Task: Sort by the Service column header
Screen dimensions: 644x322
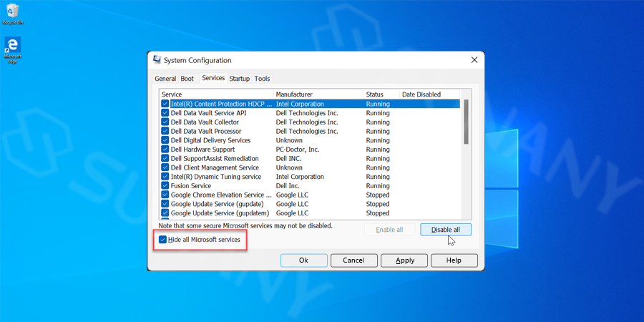Action: pyautogui.click(x=216, y=94)
